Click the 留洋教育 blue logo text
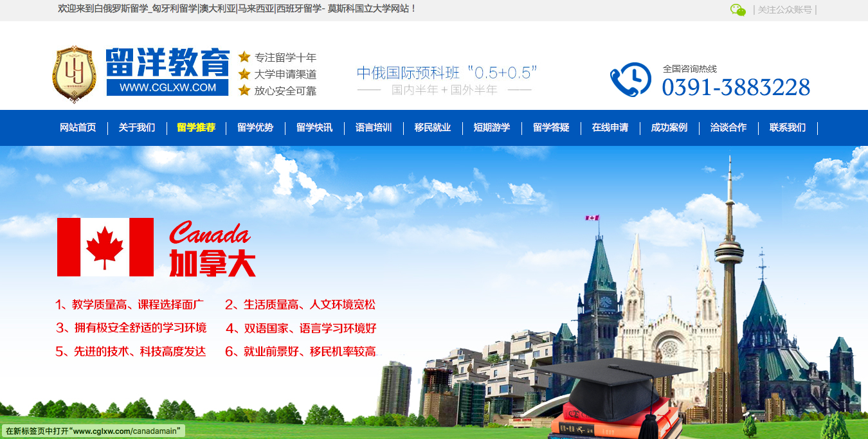Image resolution: width=868 pixels, height=439 pixels. point(167,64)
